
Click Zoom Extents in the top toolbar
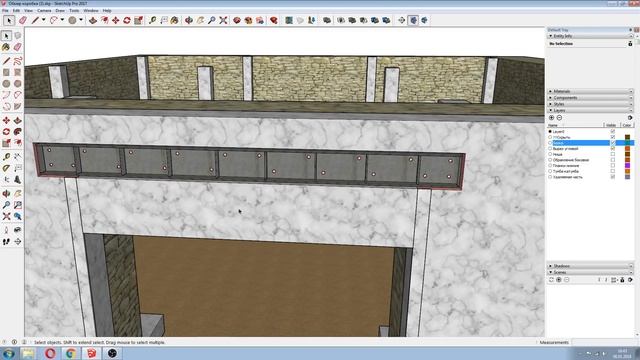(x=223, y=20)
